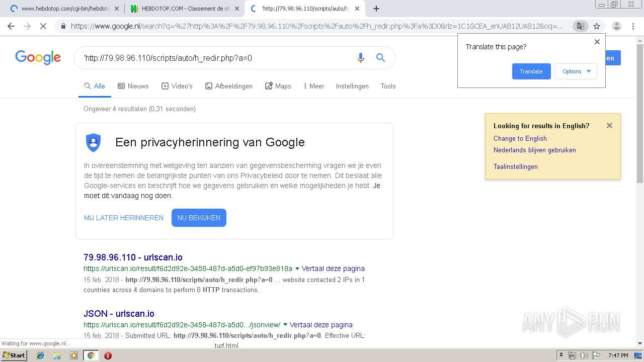Screen dimensions: 644x362
Task: Click MIJ LATER HERINNEREN
Action: pyautogui.click(x=124, y=218)
